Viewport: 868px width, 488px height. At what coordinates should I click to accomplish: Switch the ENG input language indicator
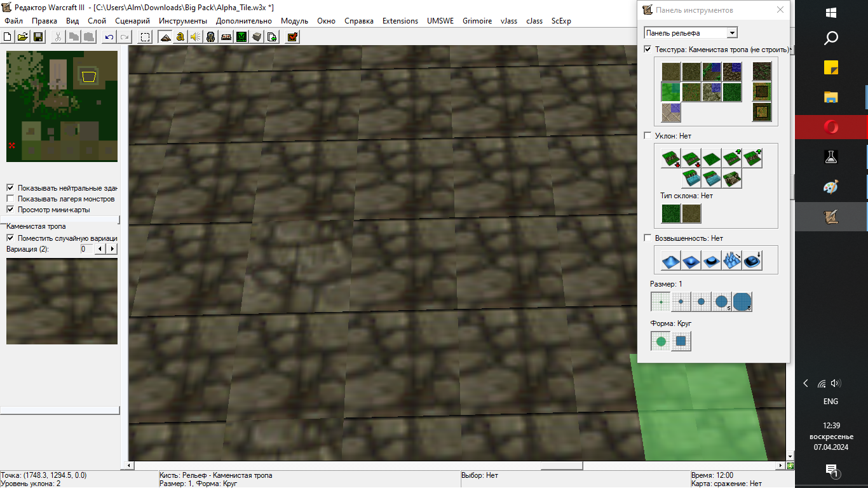(x=831, y=402)
